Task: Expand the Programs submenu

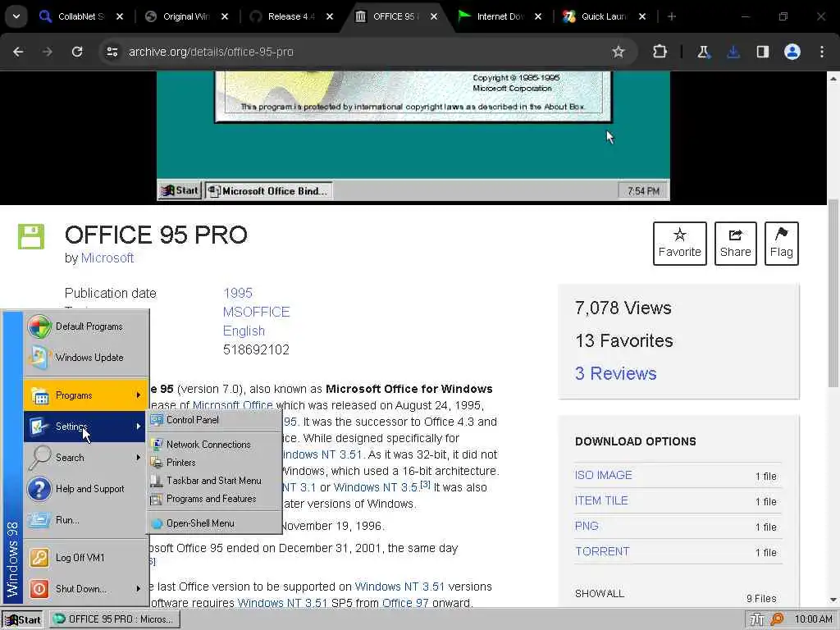Action: [x=85, y=395]
